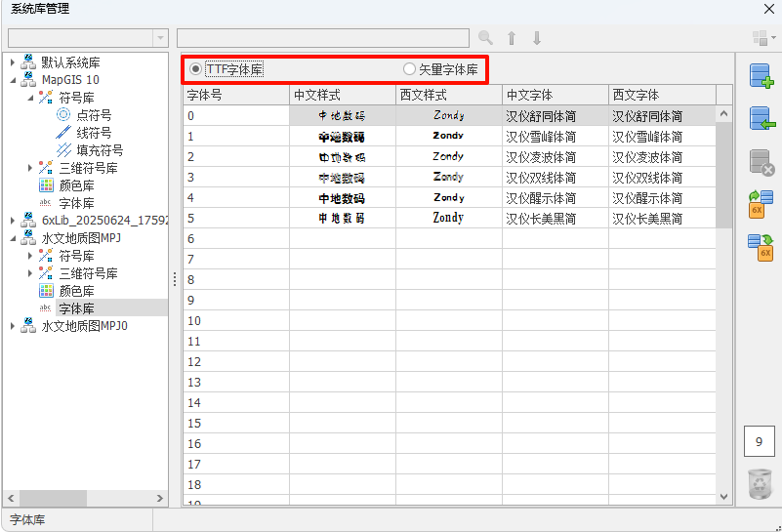Click the search magnifier icon
The height and width of the screenshot is (532, 782).
(485, 38)
